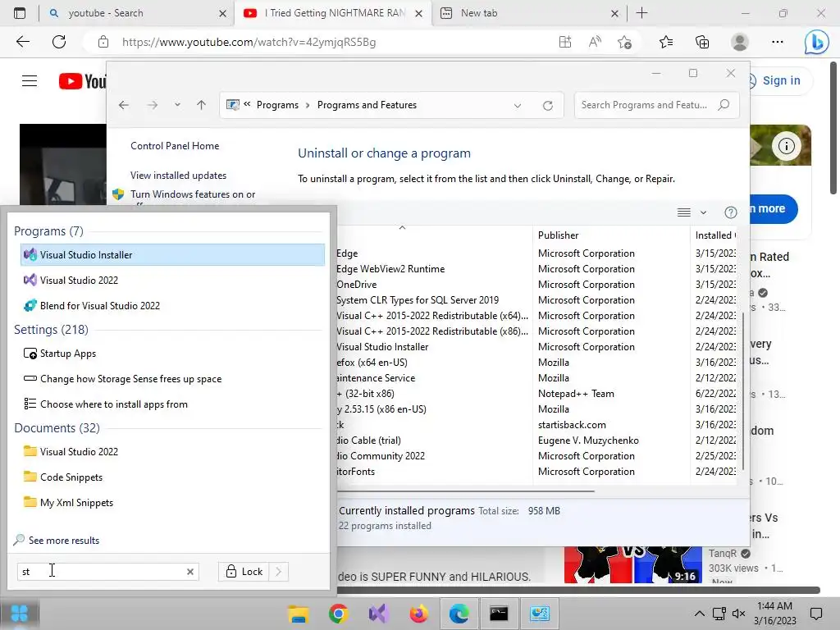Switch to youtube - Search tab
The image size is (840, 630).
click(137, 13)
